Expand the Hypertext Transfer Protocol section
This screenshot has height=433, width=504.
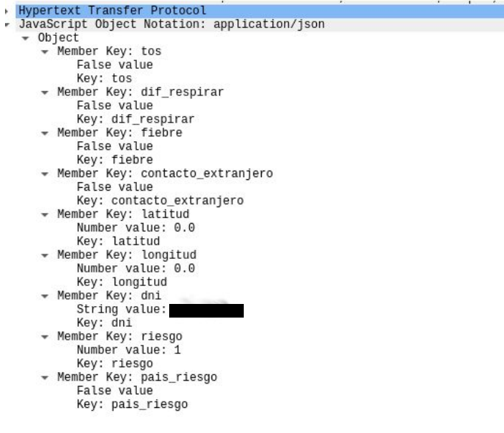point(6,11)
